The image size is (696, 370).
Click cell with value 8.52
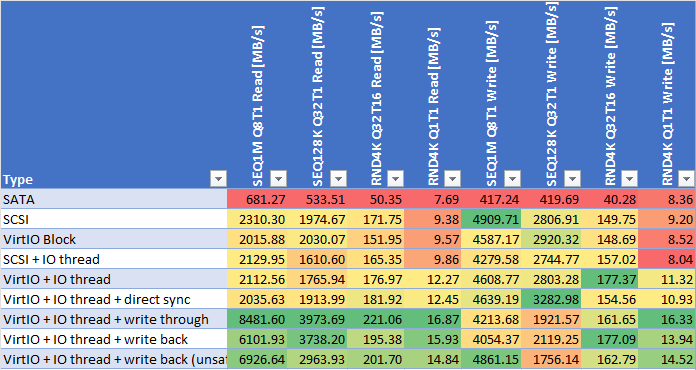point(667,239)
